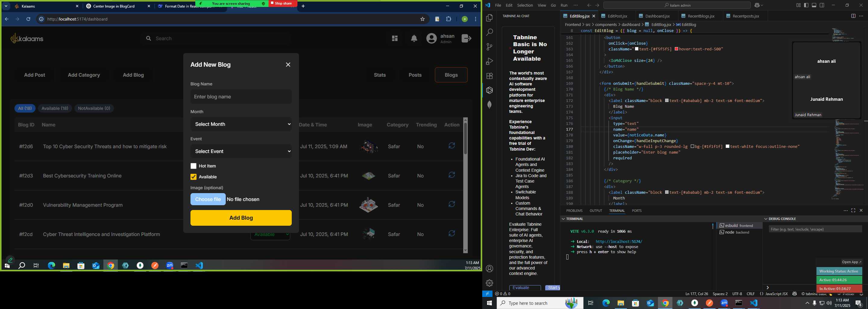The height and width of the screenshot is (309, 868).
Task: Close the Add New Blog dialog
Action: coord(288,65)
